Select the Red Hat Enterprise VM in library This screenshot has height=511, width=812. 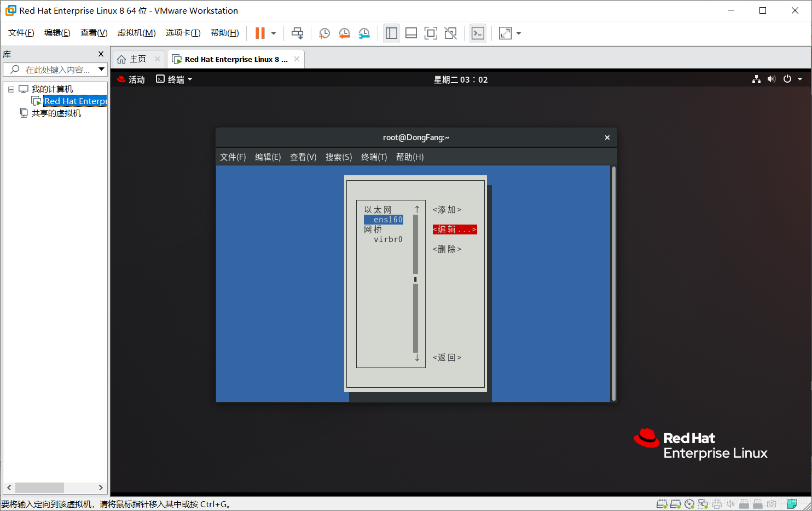tap(75, 101)
